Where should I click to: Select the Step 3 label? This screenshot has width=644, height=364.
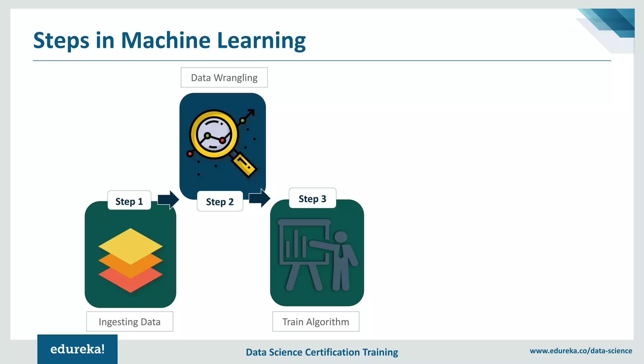pos(313,198)
